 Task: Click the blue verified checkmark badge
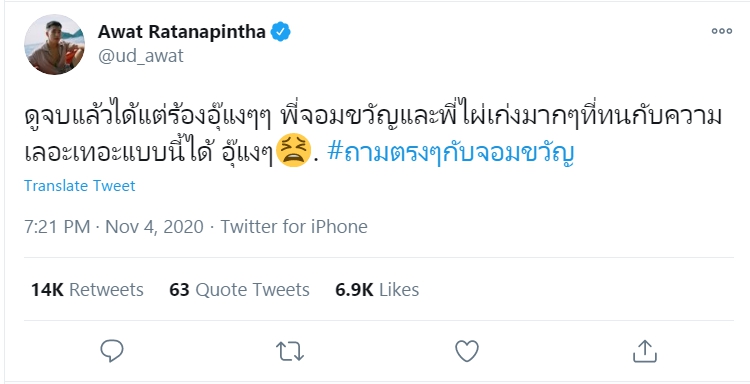(x=281, y=32)
